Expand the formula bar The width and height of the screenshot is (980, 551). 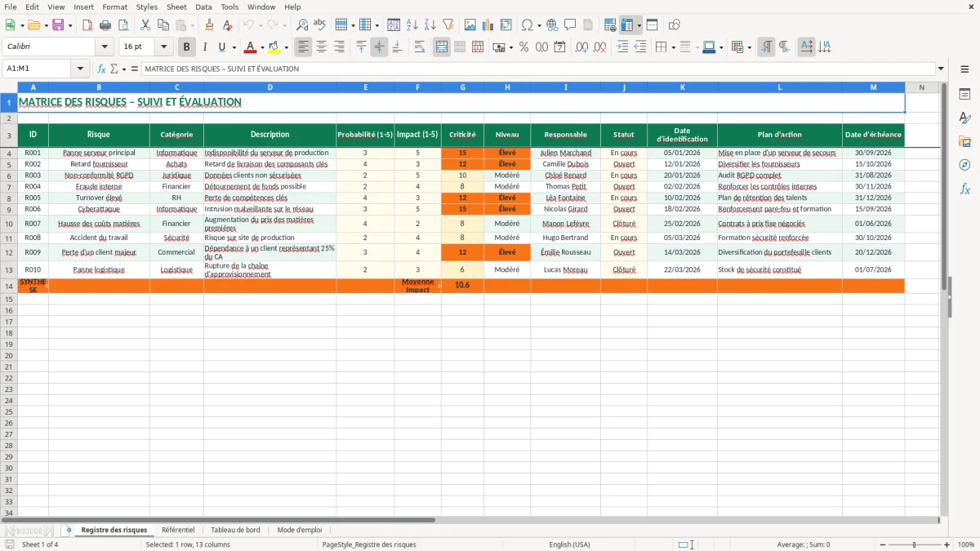(941, 69)
